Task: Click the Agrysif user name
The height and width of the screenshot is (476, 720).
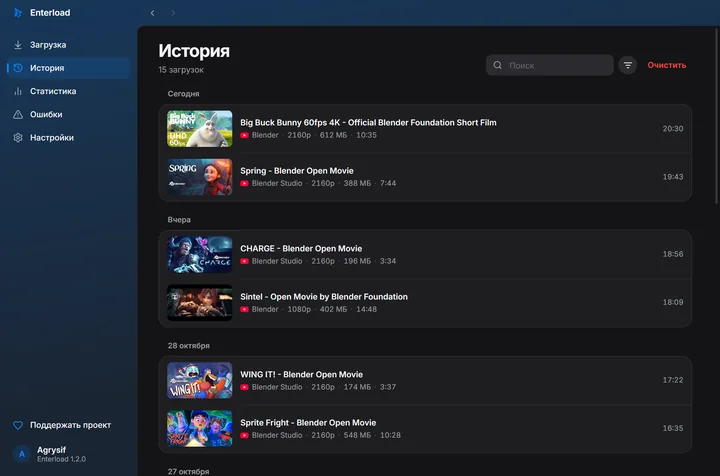Action: (x=51, y=450)
